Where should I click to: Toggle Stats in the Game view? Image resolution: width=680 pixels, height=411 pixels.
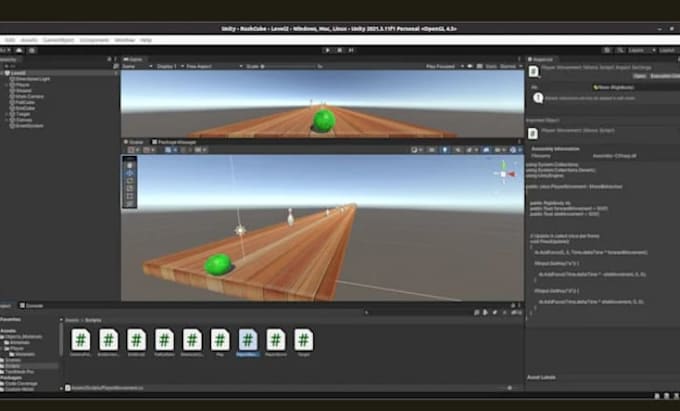coord(491,66)
